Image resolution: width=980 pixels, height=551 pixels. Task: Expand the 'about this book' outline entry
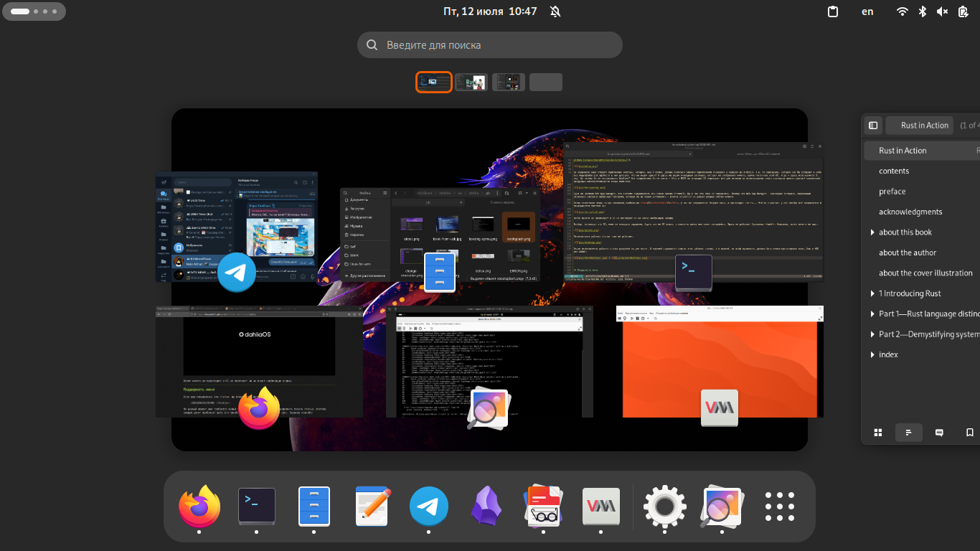(872, 232)
